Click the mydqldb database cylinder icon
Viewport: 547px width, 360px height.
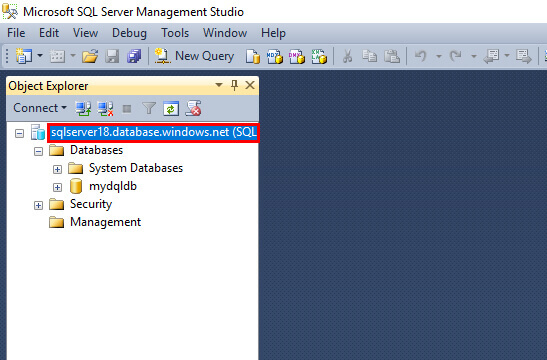click(76, 186)
